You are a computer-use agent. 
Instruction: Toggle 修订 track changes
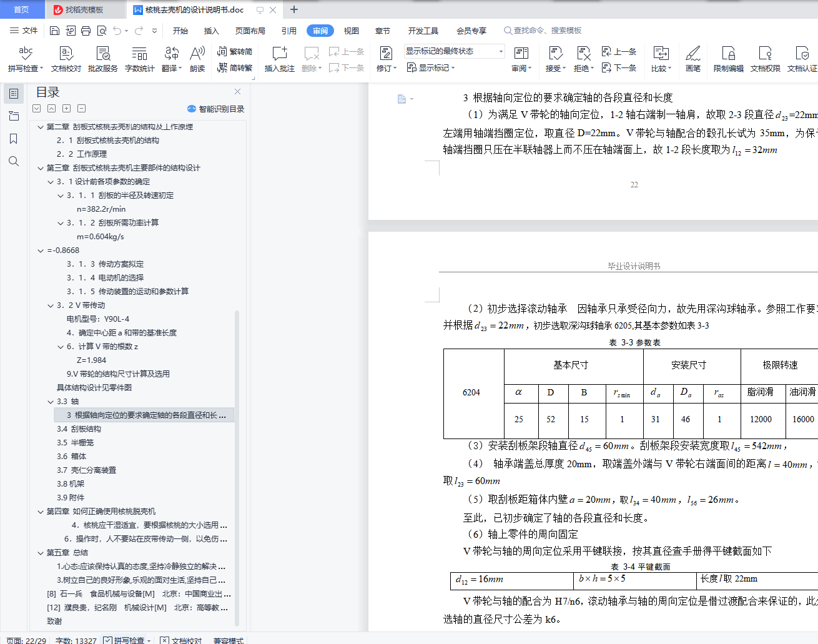[x=386, y=59]
